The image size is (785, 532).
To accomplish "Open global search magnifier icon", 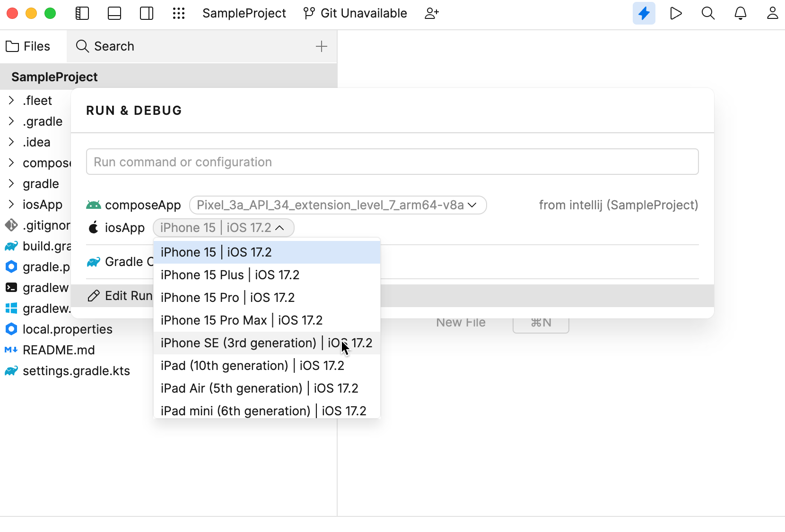I will pos(708,13).
